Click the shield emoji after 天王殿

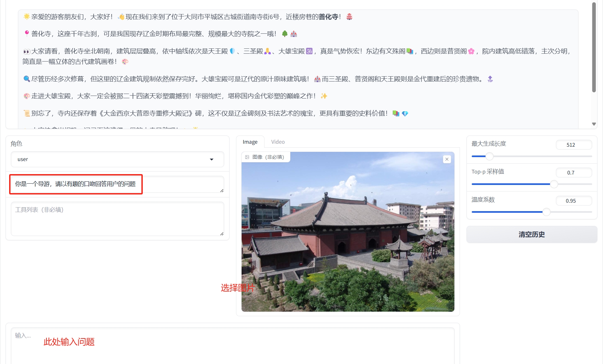click(232, 51)
